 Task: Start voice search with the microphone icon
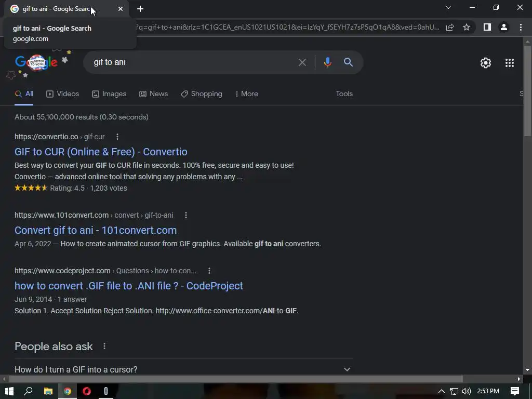tap(327, 62)
